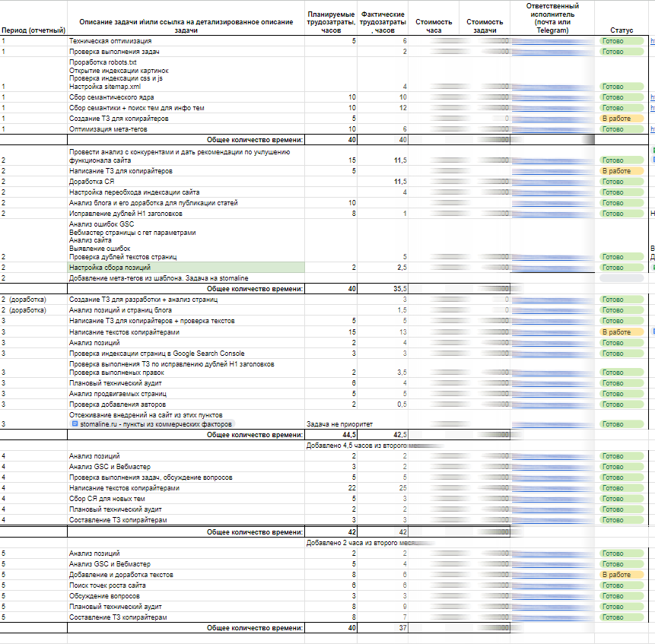The height and width of the screenshot is (644, 655).
Task: Open status dropdown for Доработка СЯ row
Action: 622,182
